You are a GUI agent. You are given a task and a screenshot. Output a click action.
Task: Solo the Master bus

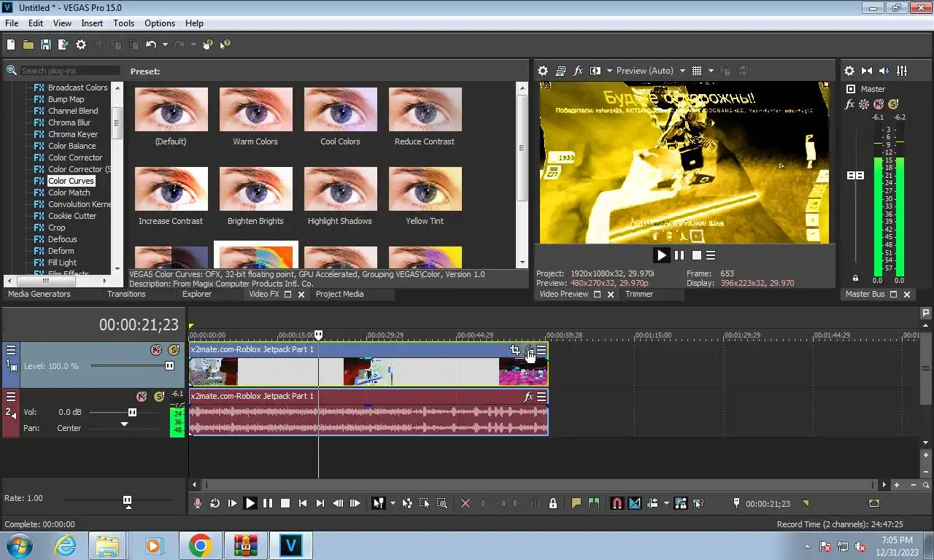pos(893,104)
